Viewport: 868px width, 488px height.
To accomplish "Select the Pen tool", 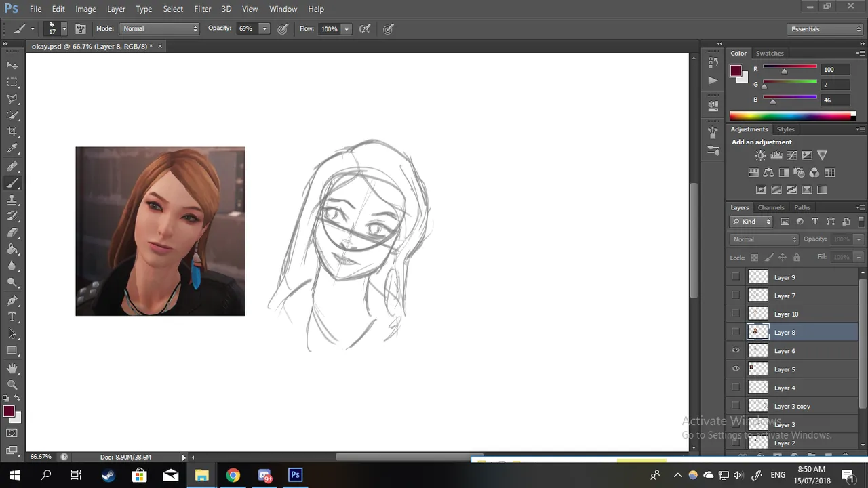I will point(12,300).
